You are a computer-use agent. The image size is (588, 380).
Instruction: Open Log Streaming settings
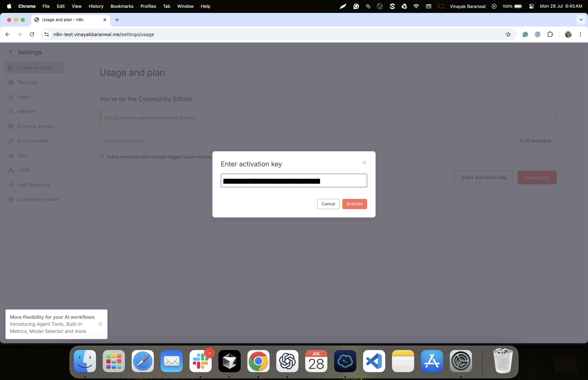[x=34, y=185]
